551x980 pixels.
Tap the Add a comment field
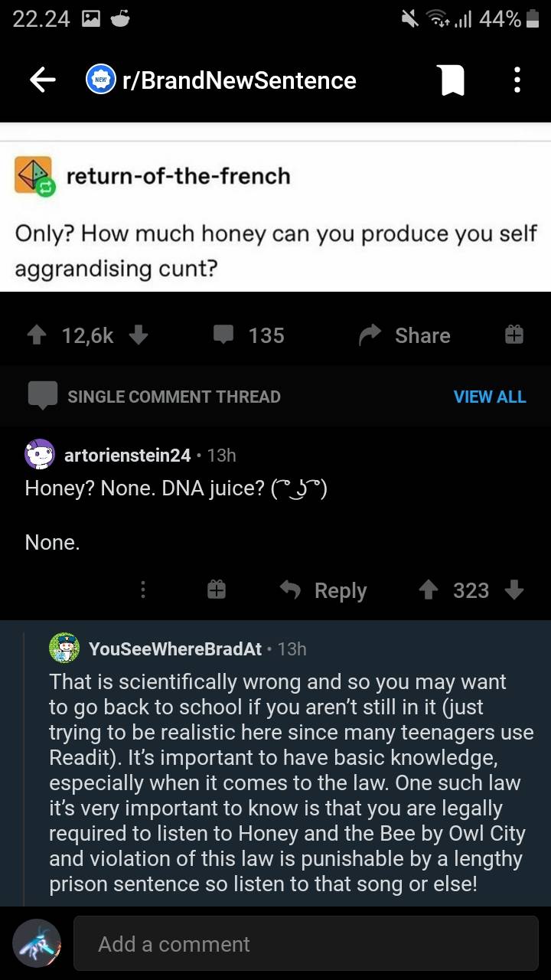(306, 944)
